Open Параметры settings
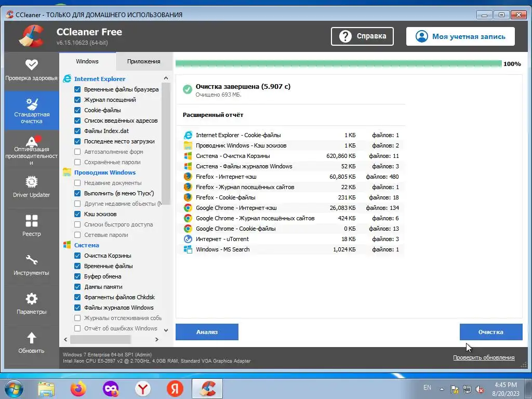532x399 pixels. point(32,305)
